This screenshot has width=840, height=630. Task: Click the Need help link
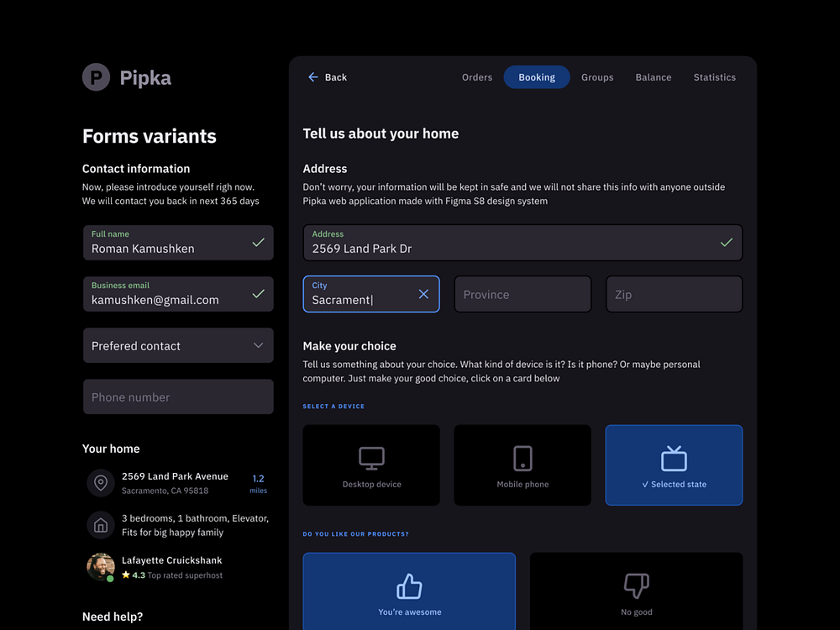click(112, 617)
